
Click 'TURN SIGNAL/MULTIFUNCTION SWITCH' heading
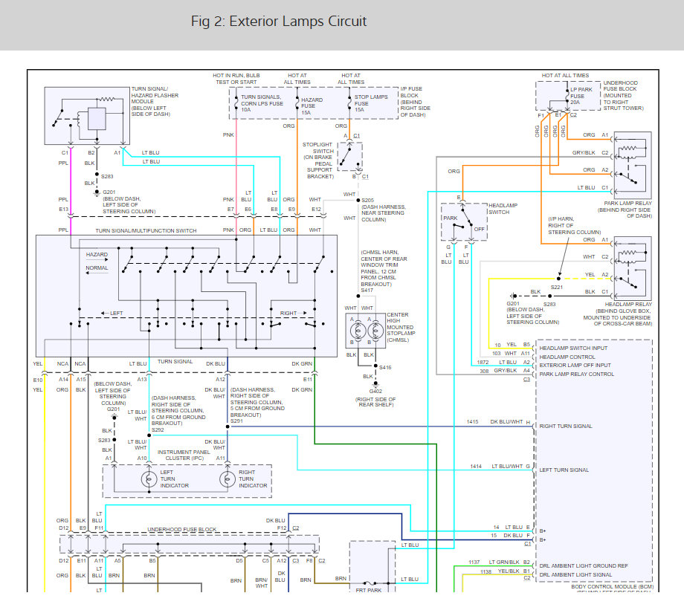(x=146, y=230)
